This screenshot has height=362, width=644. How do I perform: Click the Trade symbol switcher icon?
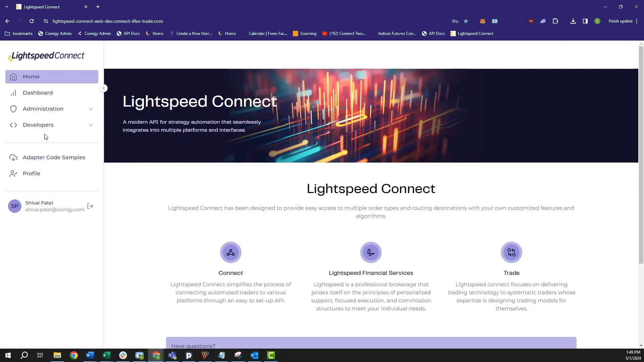coord(511,252)
